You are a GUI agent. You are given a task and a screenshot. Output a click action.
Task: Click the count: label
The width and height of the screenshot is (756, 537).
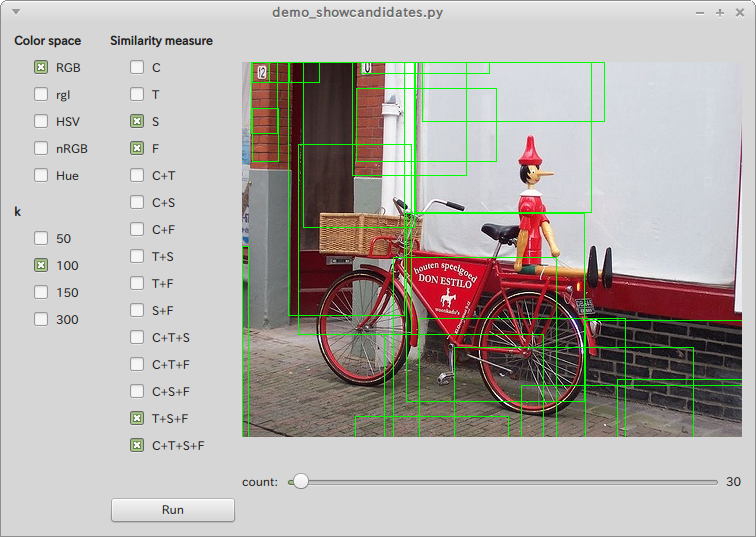pos(260,482)
